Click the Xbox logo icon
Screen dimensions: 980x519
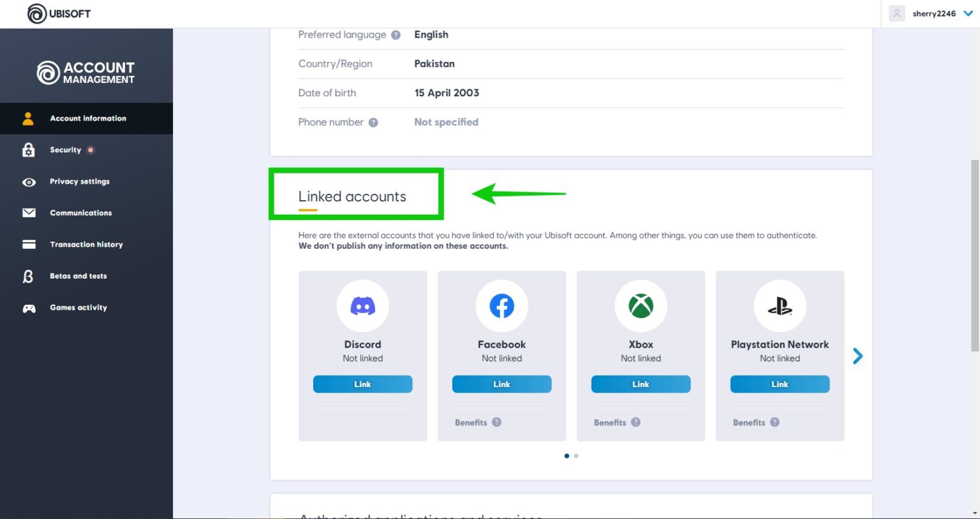[x=641, y=305]
